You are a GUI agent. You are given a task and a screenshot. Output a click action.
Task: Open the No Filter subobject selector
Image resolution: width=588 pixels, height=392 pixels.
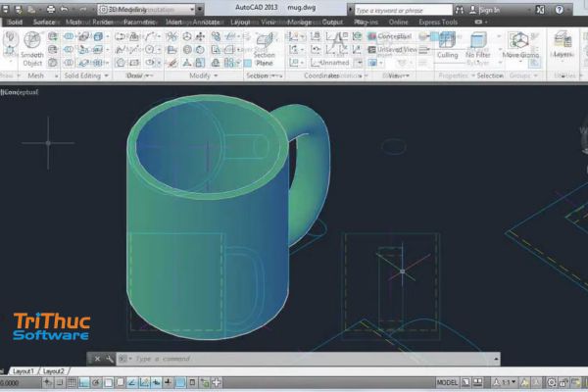478,45
